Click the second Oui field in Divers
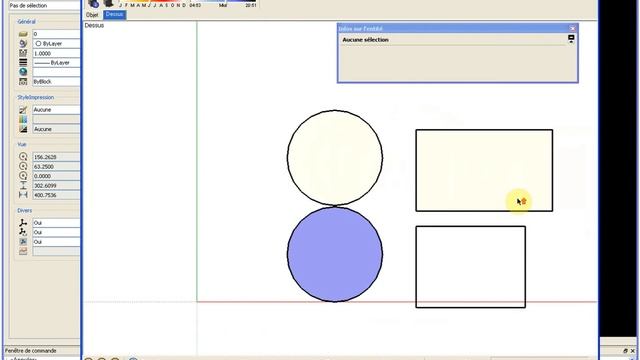Viewport: 640px width, 360px height. click(x=56, y=232)
